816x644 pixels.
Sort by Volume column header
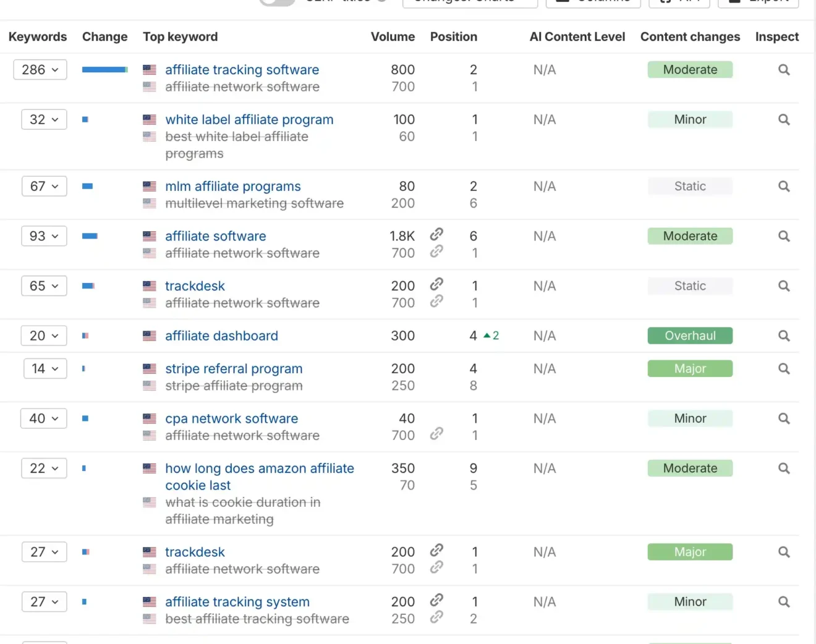pyautogui.click(x=393, y=37)
